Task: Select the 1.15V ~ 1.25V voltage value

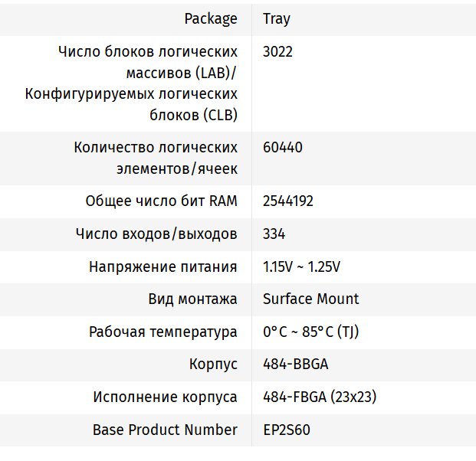Action: click(x=301, y=266)
